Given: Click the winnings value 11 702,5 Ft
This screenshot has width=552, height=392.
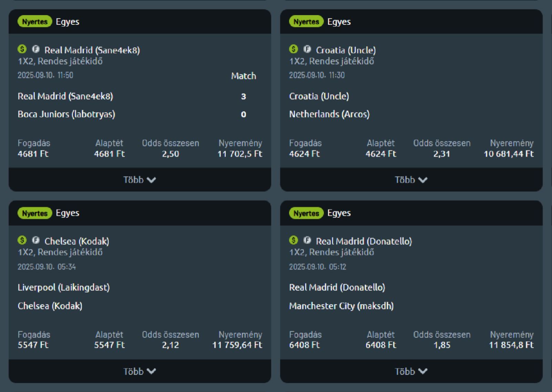Looking at the screenshot, I should point(240,154).
